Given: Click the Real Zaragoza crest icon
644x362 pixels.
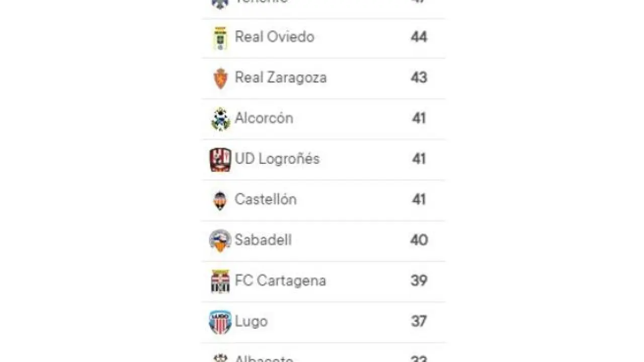Looking at the screenshot, I should click(x=220, y=78).
